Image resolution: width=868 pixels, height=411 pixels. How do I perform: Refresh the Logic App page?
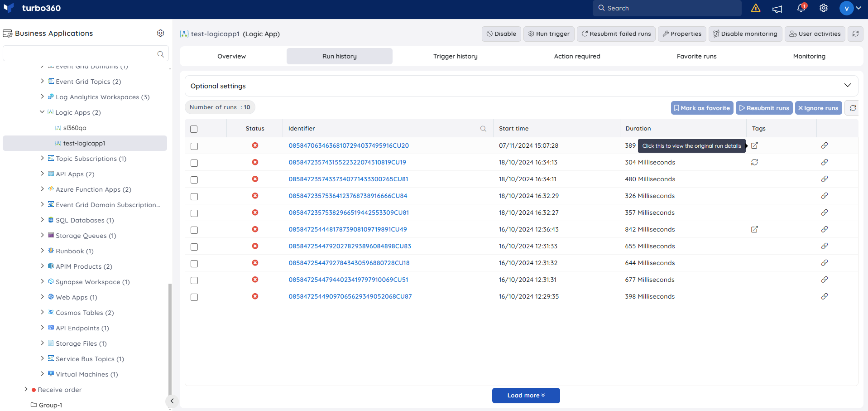coord(855,34)
